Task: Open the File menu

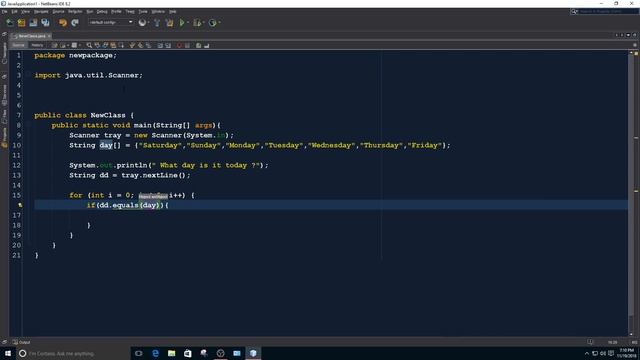Action: click(4, 11)
